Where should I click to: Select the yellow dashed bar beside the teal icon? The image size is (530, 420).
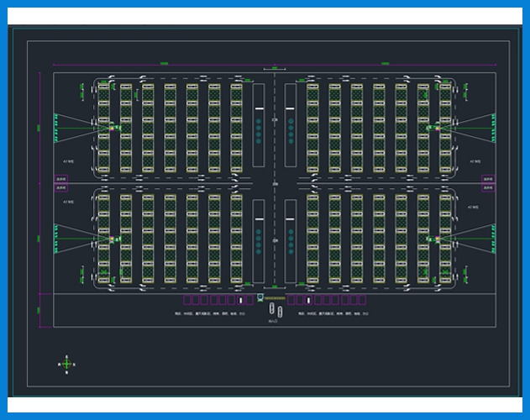[x=275, y=298]
